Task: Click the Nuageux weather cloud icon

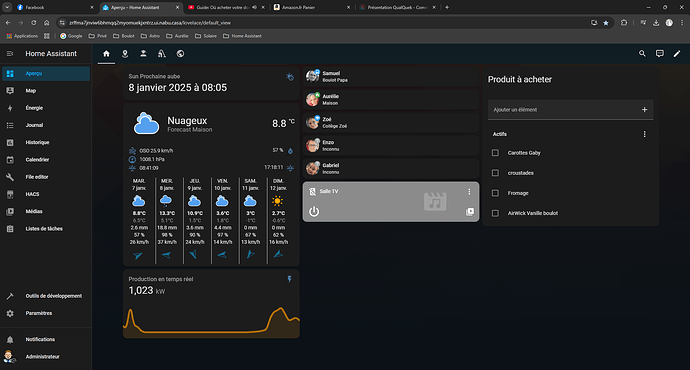Action: coord(146,123)
